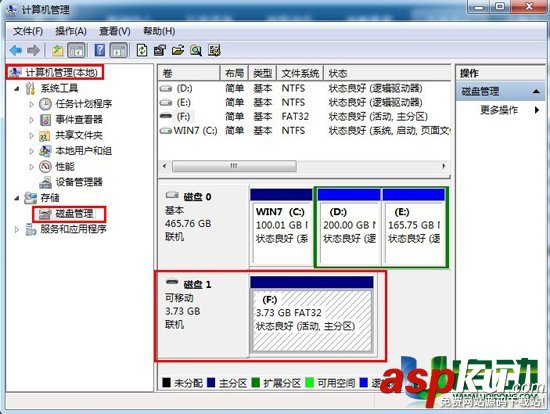550x414 pixels.
Task: Expand the 性能 tree node
Action: pos(32,167)
